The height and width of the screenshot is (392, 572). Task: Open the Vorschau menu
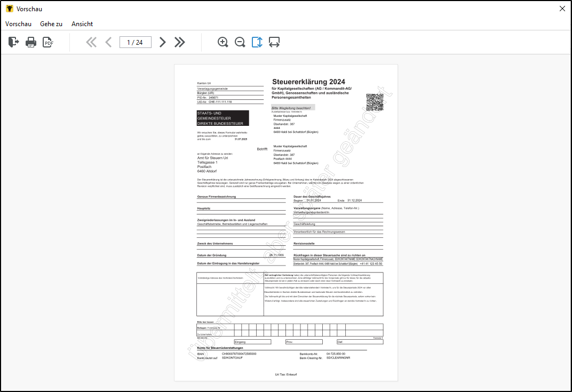point(18,23)
